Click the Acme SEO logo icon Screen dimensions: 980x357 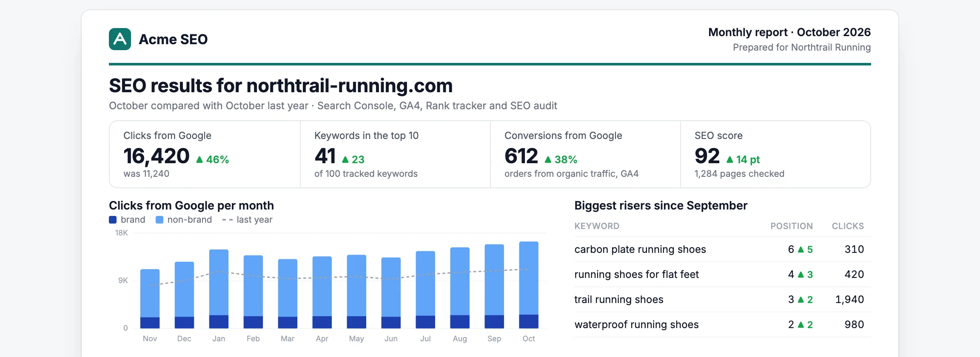click(120, 39)
